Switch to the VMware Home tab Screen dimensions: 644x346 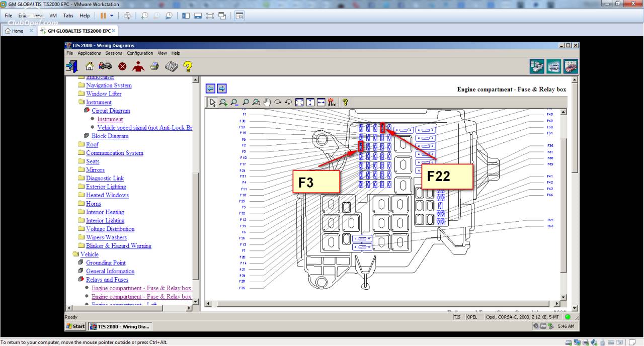18,31
